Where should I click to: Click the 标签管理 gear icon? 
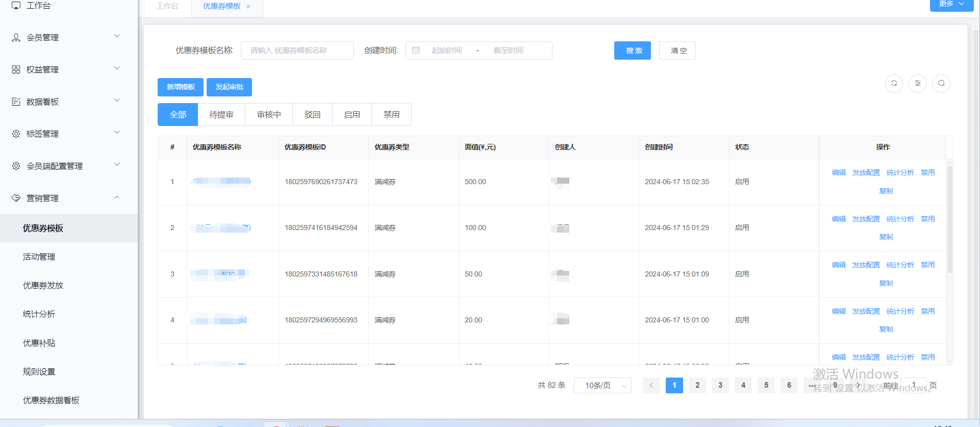click(x=16, y=134)
